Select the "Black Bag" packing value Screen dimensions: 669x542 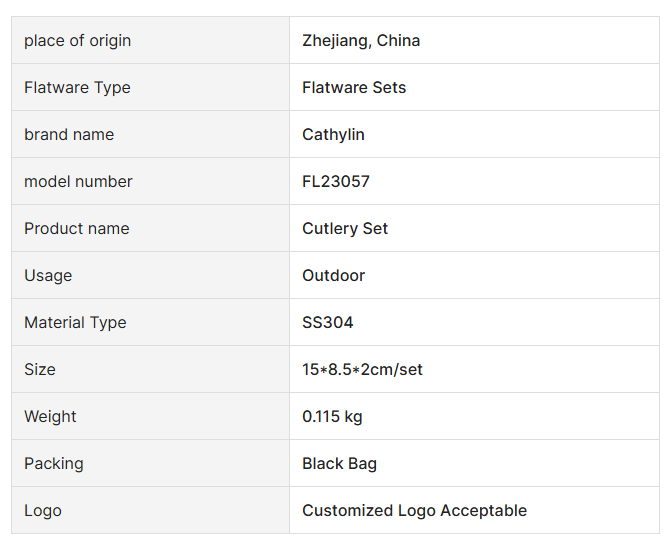339,464
